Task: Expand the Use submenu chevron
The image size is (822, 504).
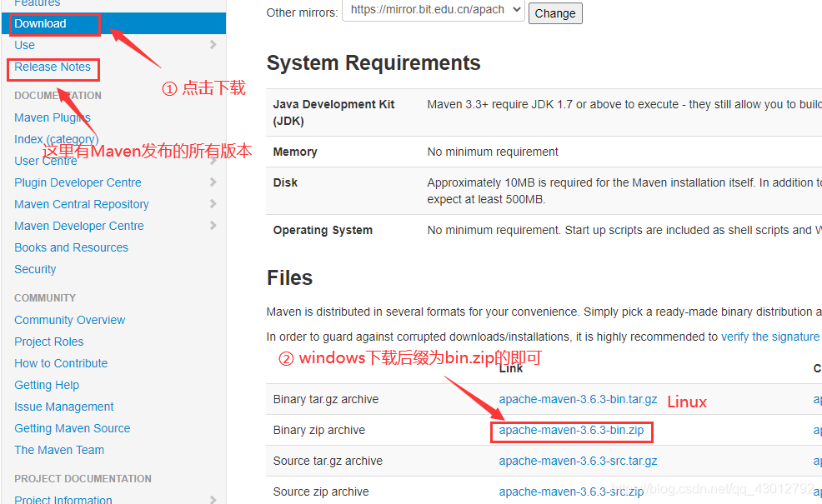Action: [213, 44]
